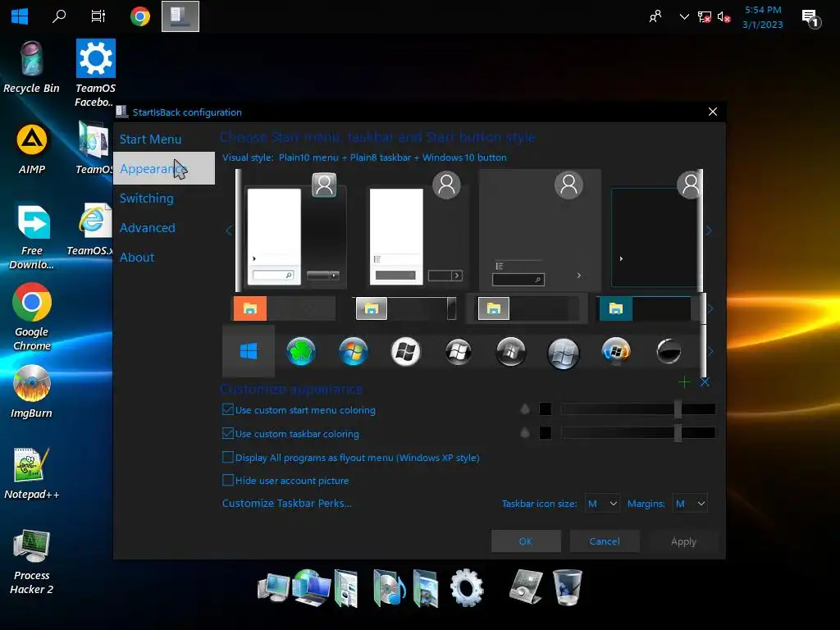Open TeamOS Facebook desktop shortcut

[95, 73]
